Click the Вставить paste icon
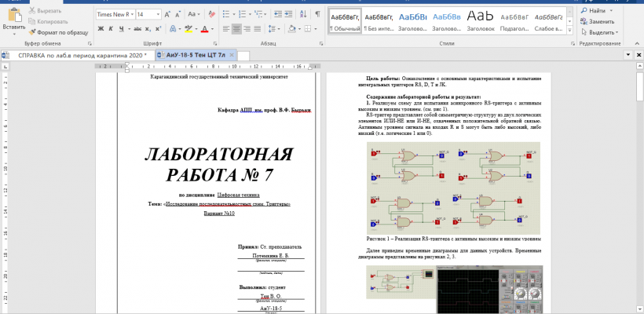 pos(14,15)
